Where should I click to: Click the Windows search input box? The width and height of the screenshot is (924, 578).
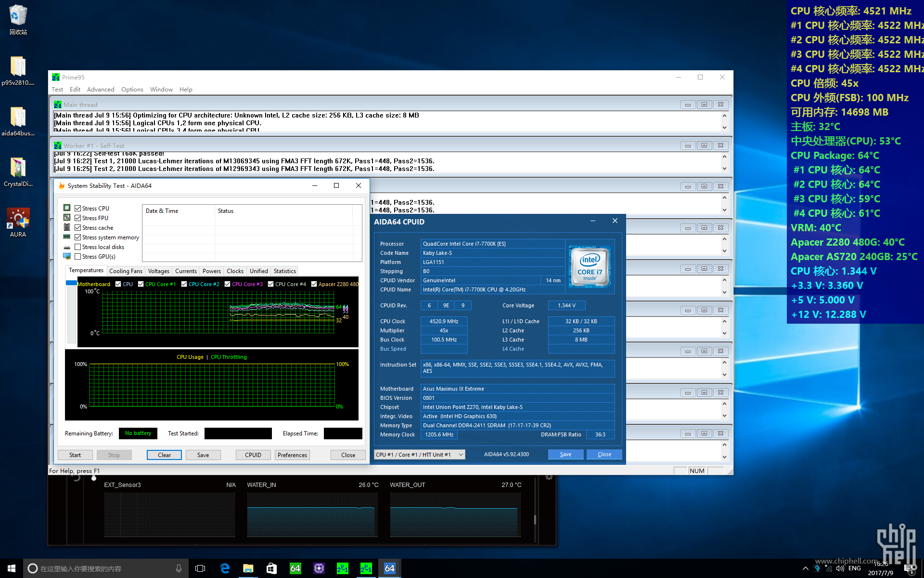[x=105, y=568]
